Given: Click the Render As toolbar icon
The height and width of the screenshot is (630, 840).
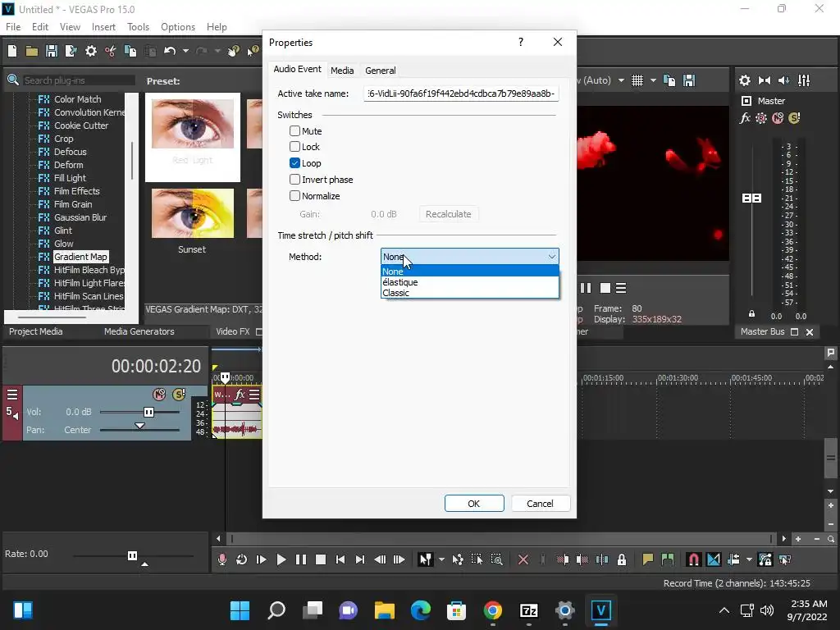Looking at the screenshot, I should point(71,51).
